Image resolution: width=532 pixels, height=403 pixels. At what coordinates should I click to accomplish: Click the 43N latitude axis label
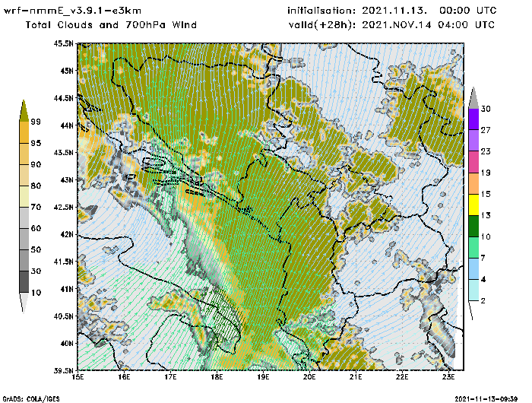coord(67,179)
